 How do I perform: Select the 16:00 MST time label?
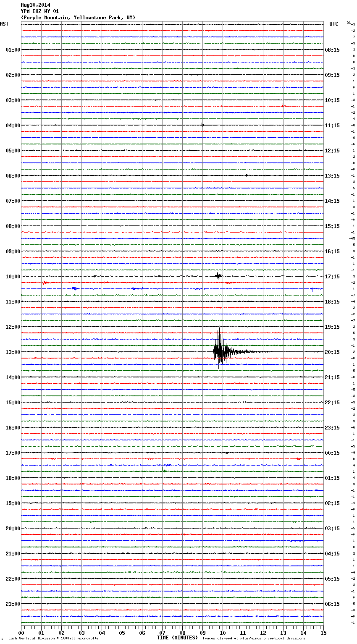13,428
